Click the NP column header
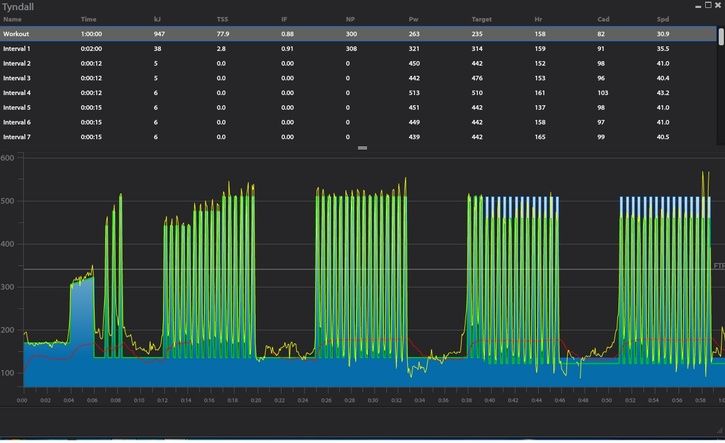The width and height of the screenshot is (725, 443). point(350,19)
